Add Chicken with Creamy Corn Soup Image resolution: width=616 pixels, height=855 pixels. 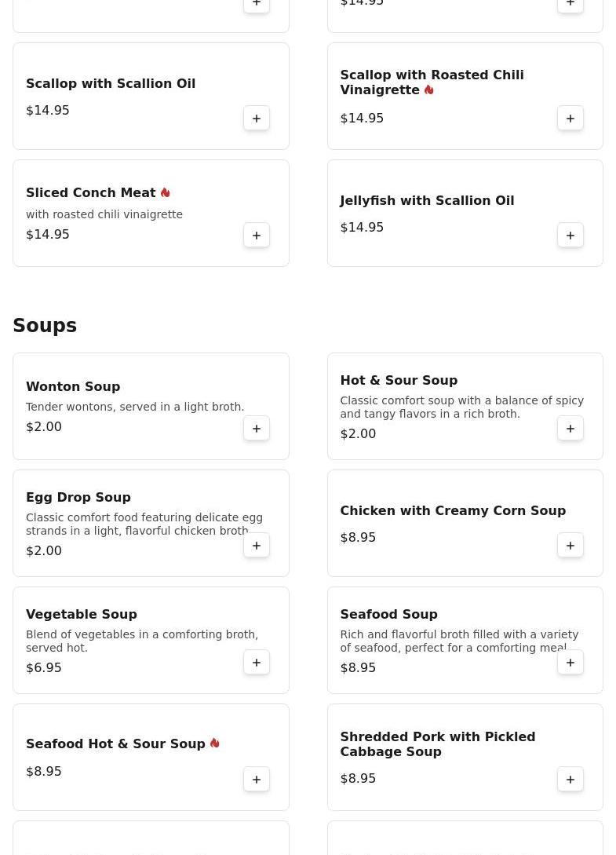point(570,546)
